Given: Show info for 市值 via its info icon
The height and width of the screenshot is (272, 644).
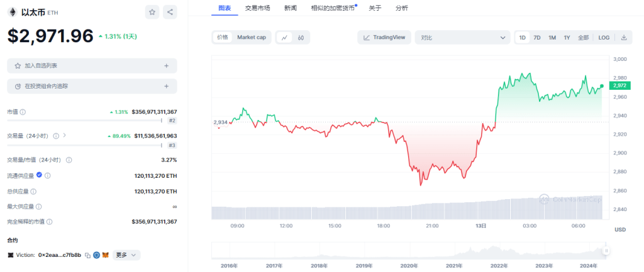Looking at the screenshot, I should point(23,112).
